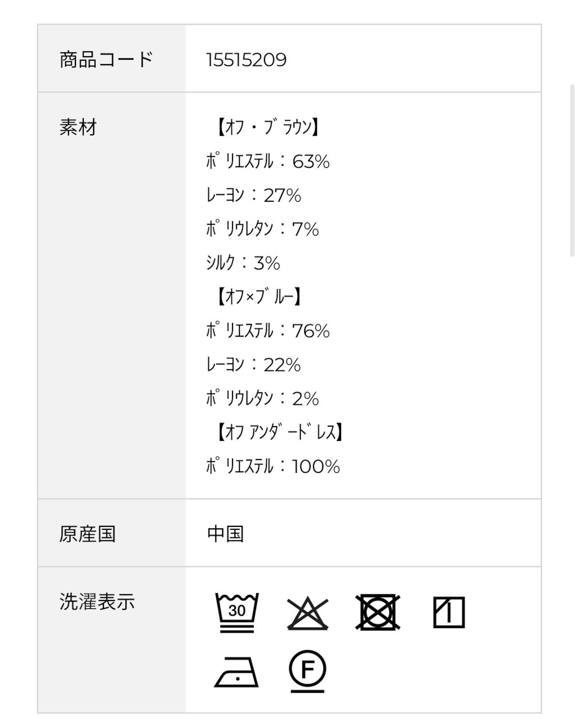This screenshot has height=728, width=579.
Task: Click the 中国 origin country text
Action: coord(226,534)
